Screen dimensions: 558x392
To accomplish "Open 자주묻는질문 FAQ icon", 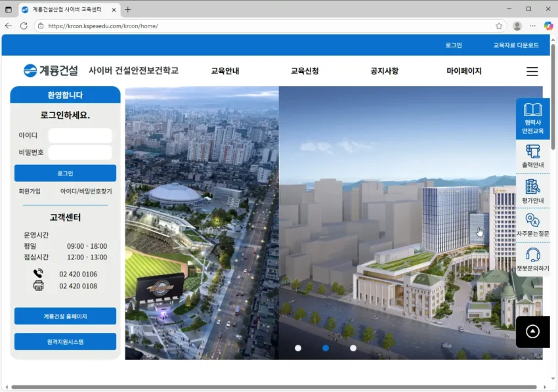I will pyautogui.click(x=532, y=221).
